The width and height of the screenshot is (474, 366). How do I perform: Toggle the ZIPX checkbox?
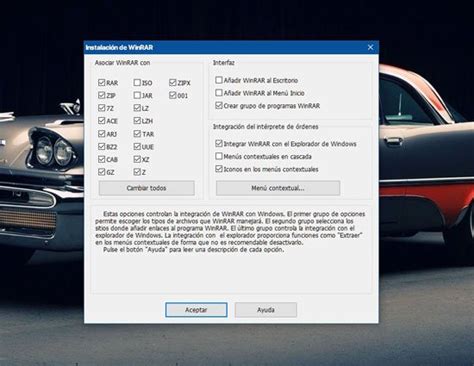[x=172, y=82]
